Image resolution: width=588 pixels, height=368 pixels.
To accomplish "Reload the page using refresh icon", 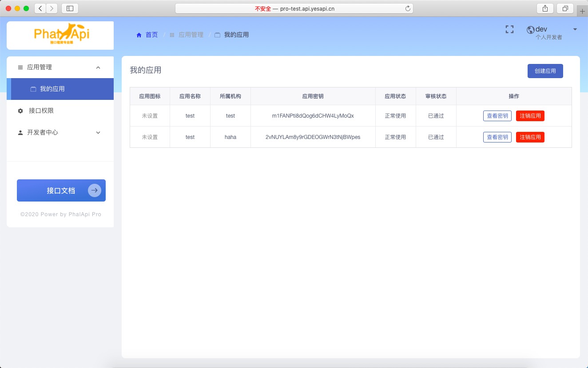I will [408, 8].
